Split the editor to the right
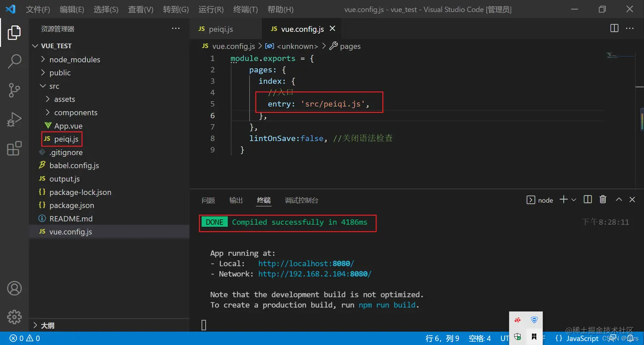This screenshot has width=644, height=345. pos(614,29)
